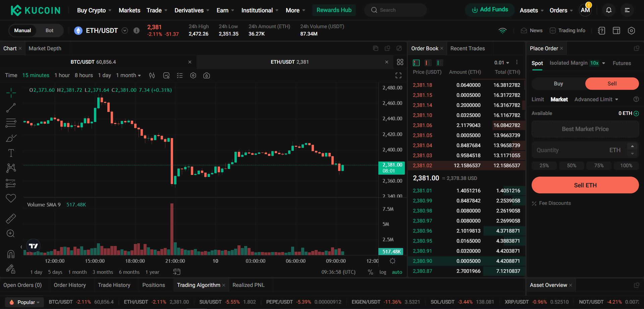The width and height of the screenshot is (644, 309).
Task: Show both sides order book view
Action: 416,63
